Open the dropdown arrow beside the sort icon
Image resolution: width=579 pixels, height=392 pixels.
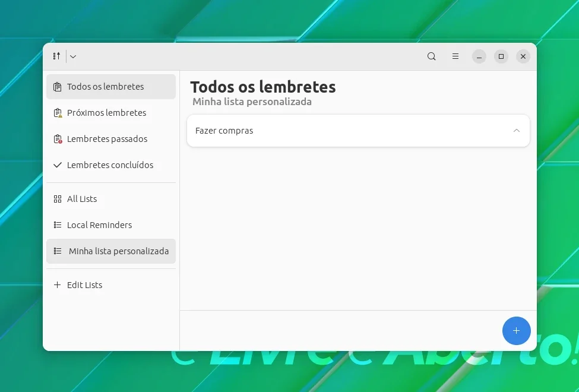point(73,56)
